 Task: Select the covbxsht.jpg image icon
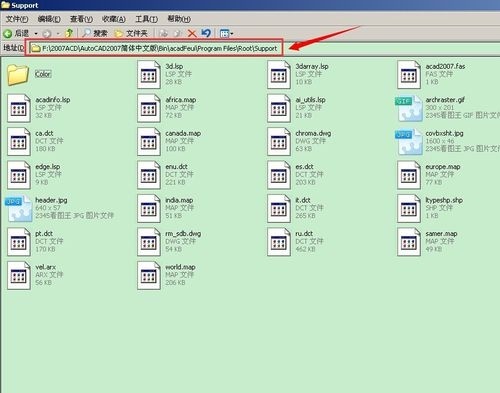[409, 142]
